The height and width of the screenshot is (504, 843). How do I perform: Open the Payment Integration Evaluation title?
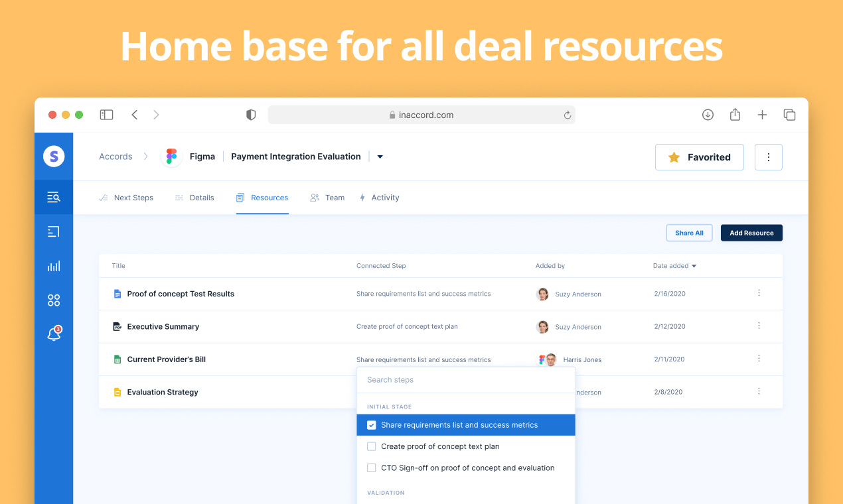coord(296,157)
